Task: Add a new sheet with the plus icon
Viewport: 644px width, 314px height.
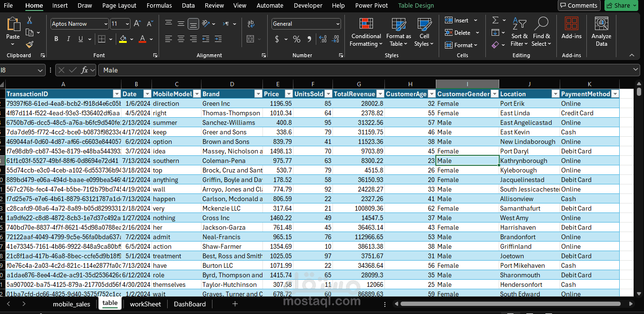Action: 235,304
